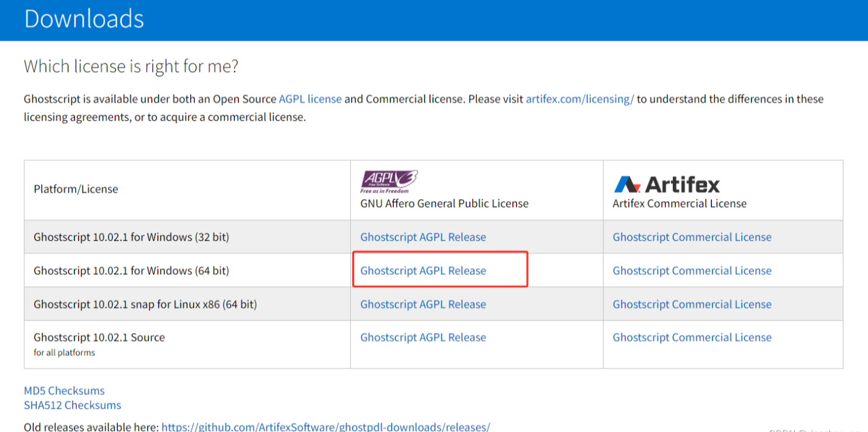Open AGPL Release for Ghostscript Source
This screenshot has height=432, width=868.
point(423,337)
